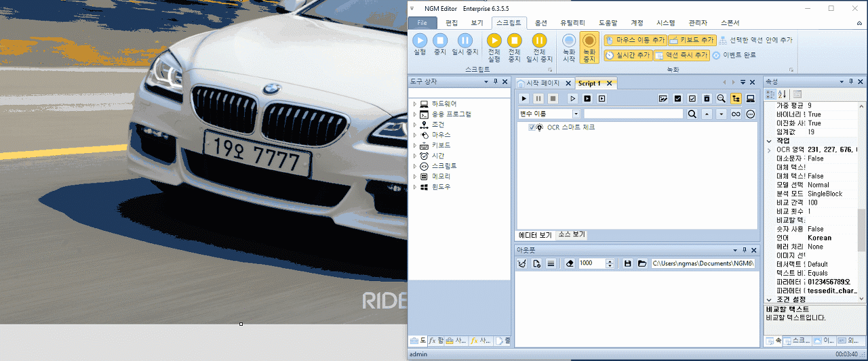868x361 pixels.
Task: Click the output open folder icon
Action: click(x=642, y=263)
